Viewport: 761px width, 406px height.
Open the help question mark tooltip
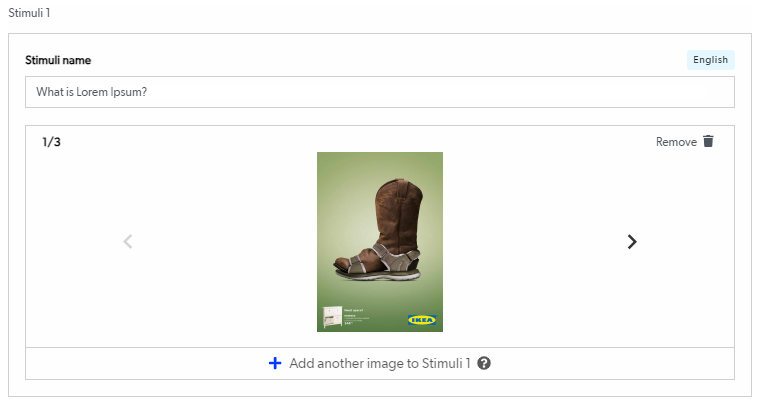pyautogui.click(x=484, y=363)
